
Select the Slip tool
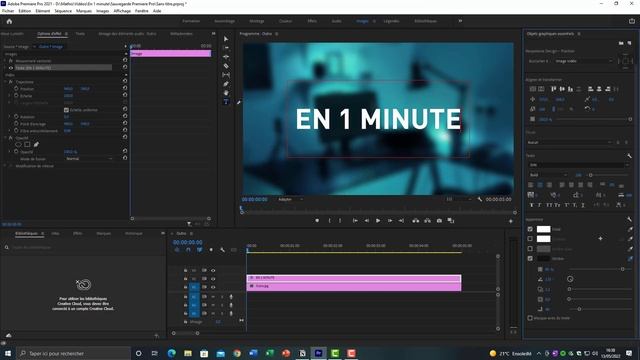click(226, 75)
